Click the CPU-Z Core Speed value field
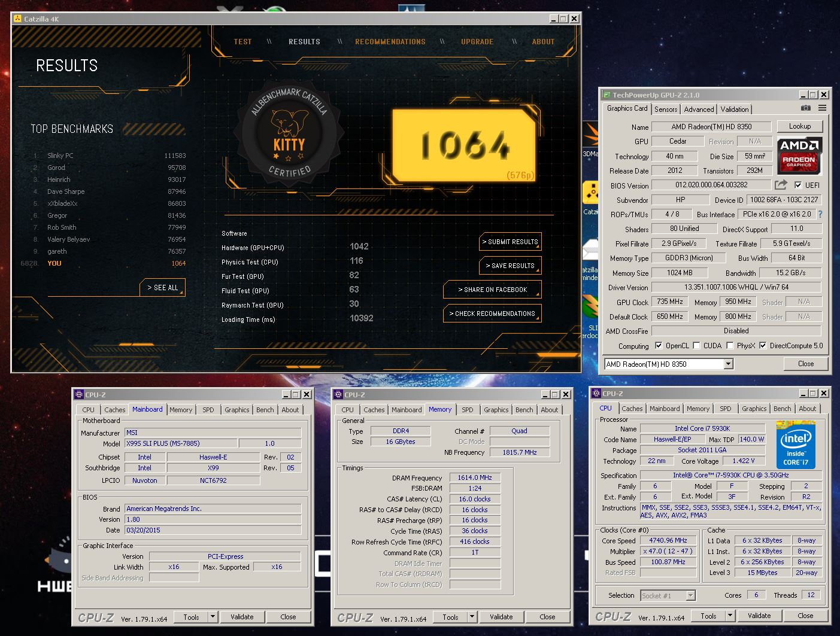The width and height of the screenshot is (840, 636). click(668, 540)
